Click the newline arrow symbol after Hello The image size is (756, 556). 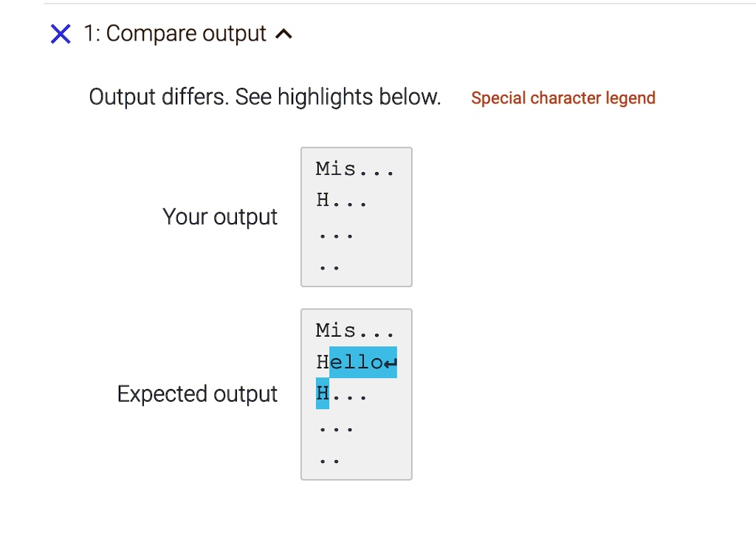pyautogui.click(x=392, y=363)
